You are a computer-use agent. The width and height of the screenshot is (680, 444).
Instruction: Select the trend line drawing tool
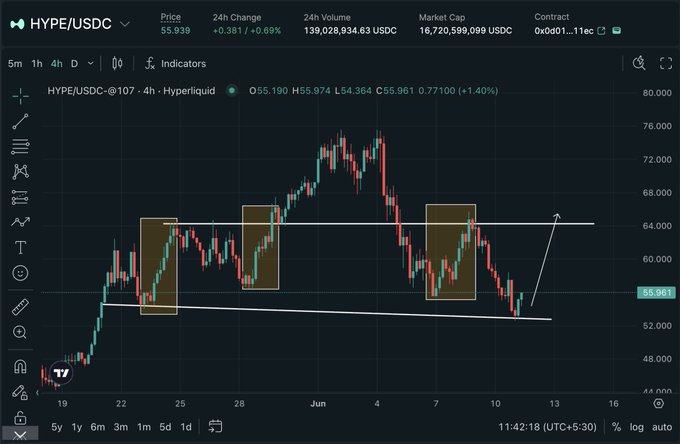pos(20,121)
